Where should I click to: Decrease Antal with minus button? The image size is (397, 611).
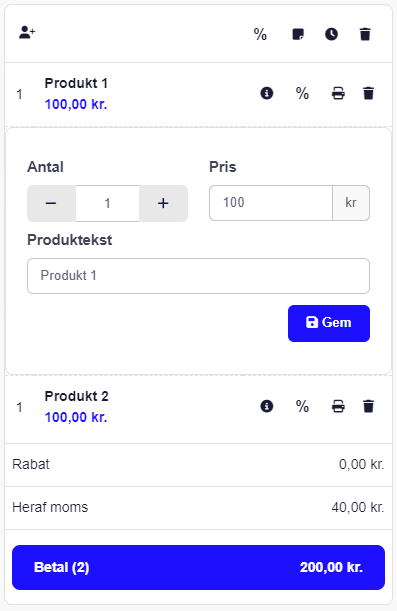tap(51, 203)
